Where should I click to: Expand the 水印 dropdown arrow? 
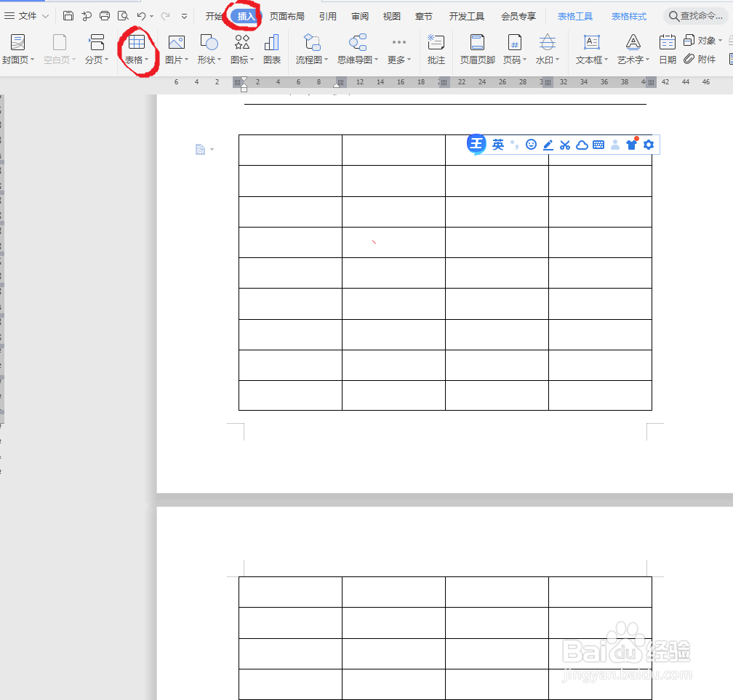pyautogui.click(x=557, y=60)
